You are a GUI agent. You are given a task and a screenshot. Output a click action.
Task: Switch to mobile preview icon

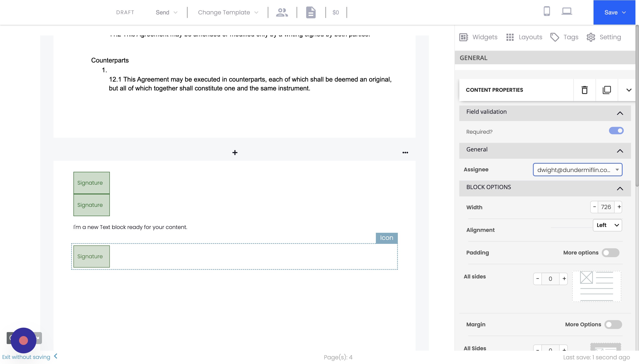point(547,11)
